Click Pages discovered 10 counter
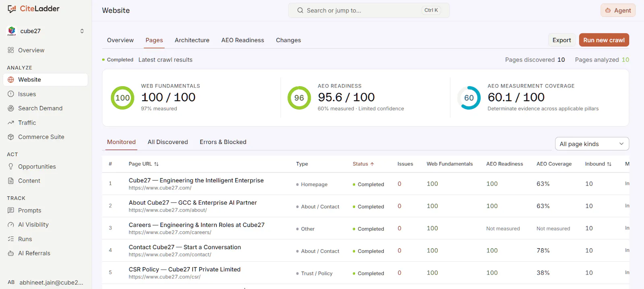Screen dimensions: 644x289 pos(535,60)
